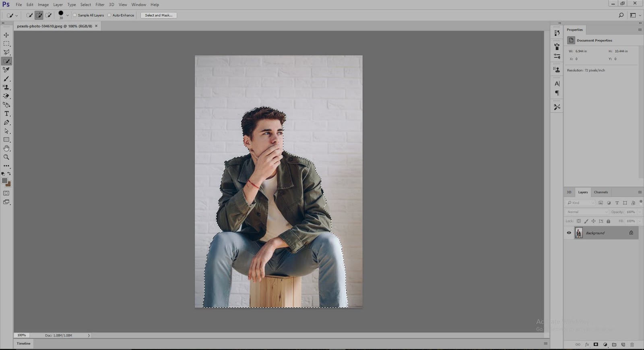
Task: Select the Zoom tool
Action: click(6, 157)
